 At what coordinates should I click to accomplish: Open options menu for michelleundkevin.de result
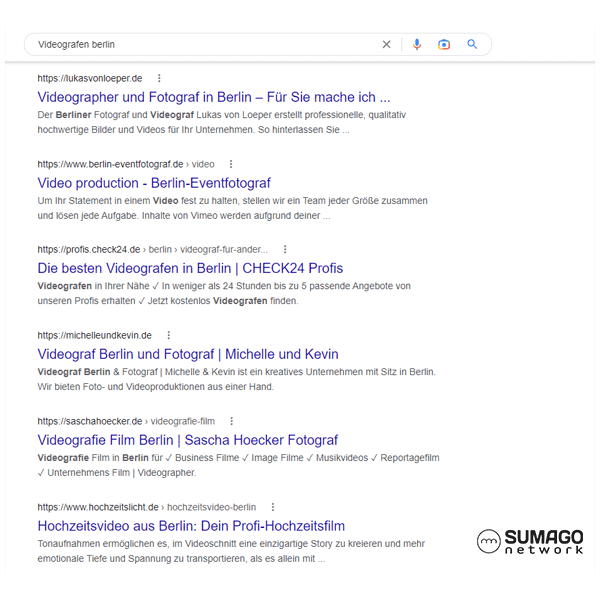pyautogui.click(x=169, y=336)
